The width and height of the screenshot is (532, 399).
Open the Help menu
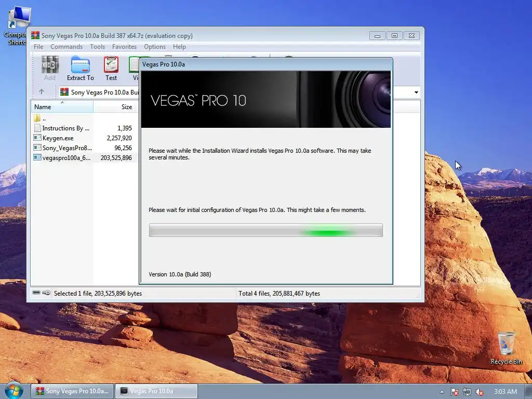click(x=179, y=47)
